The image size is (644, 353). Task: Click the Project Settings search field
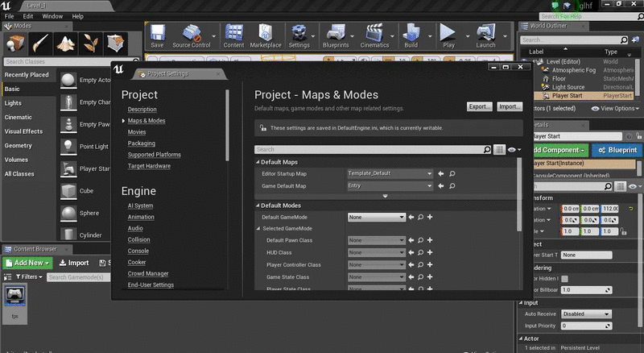(372, 150)
